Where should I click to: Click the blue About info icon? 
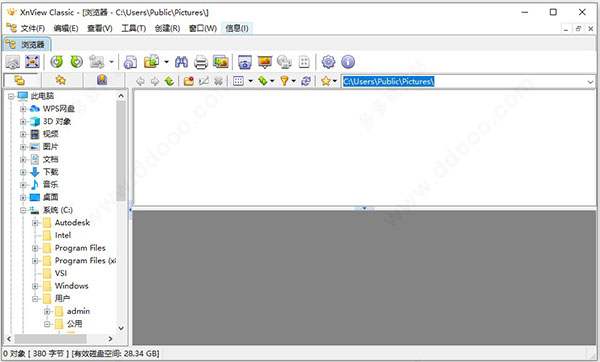click(x=348, y=62)
